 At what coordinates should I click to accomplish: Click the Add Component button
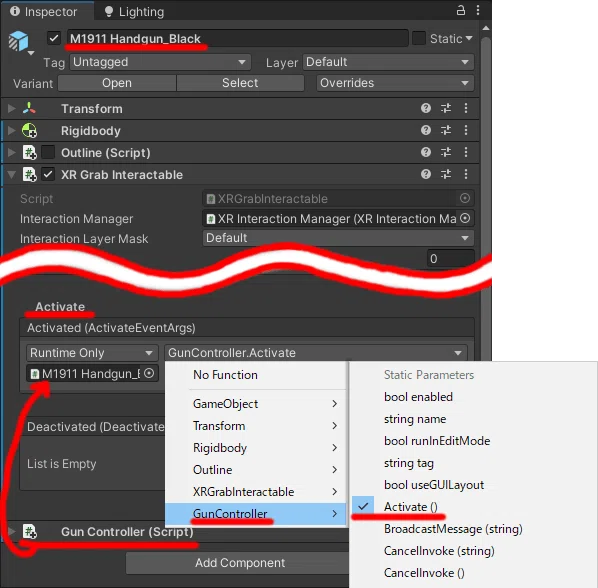(x=237, y=563)
